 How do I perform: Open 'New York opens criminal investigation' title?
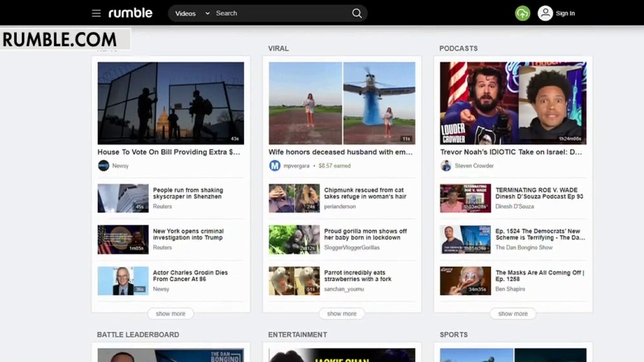(188, 234)
